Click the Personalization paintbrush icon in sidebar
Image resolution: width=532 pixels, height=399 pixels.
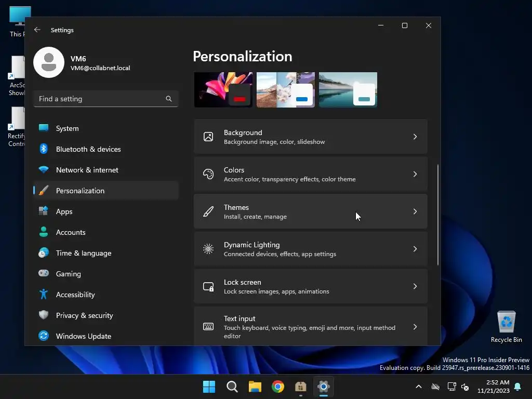(x=44, y=190)
